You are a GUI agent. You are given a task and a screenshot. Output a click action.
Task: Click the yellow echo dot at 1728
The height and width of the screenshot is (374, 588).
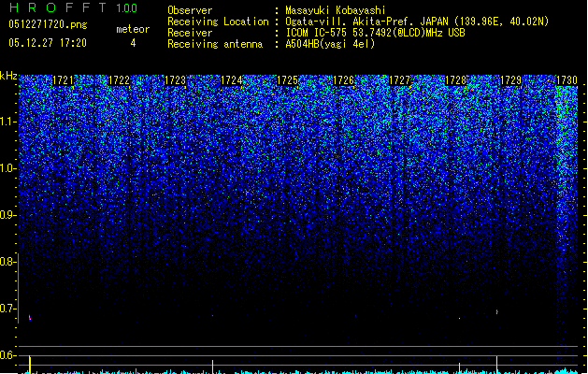(459, 319)
